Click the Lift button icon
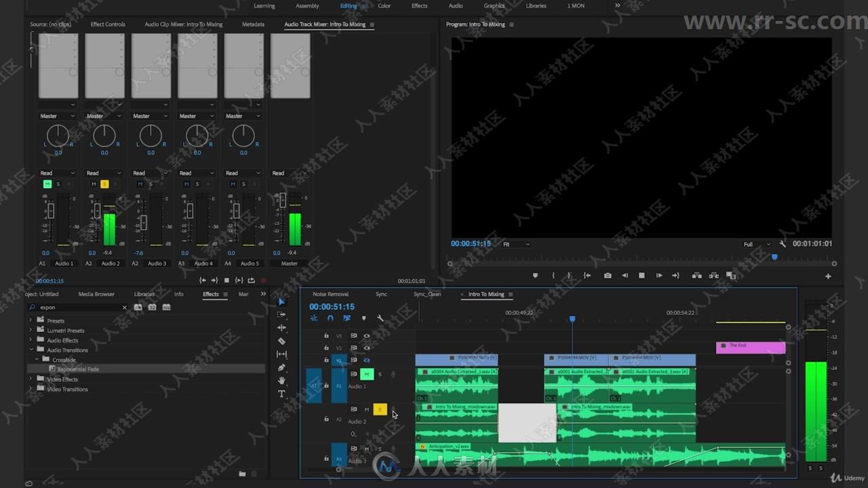The image size is (868, 488). 696,275
